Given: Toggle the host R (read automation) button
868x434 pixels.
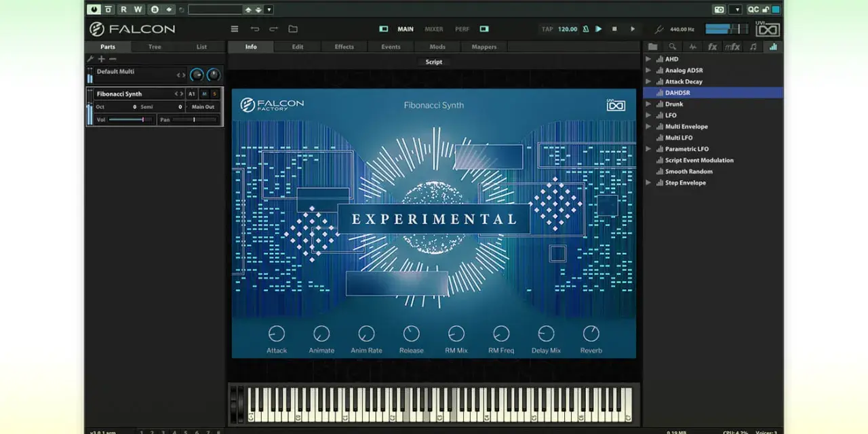Looking at the screenshot, I should [123, 9].
